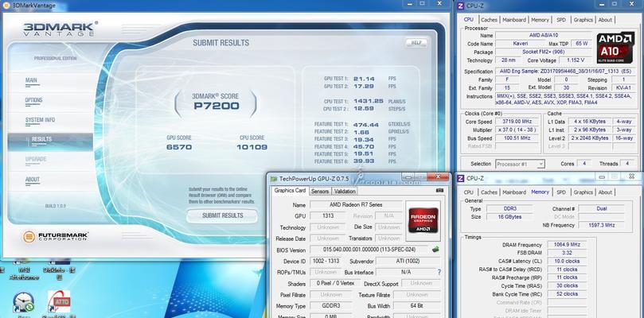Click DRAM Frequency value 1064.9 MHz
644x318 pixels.
pos(567,245)
